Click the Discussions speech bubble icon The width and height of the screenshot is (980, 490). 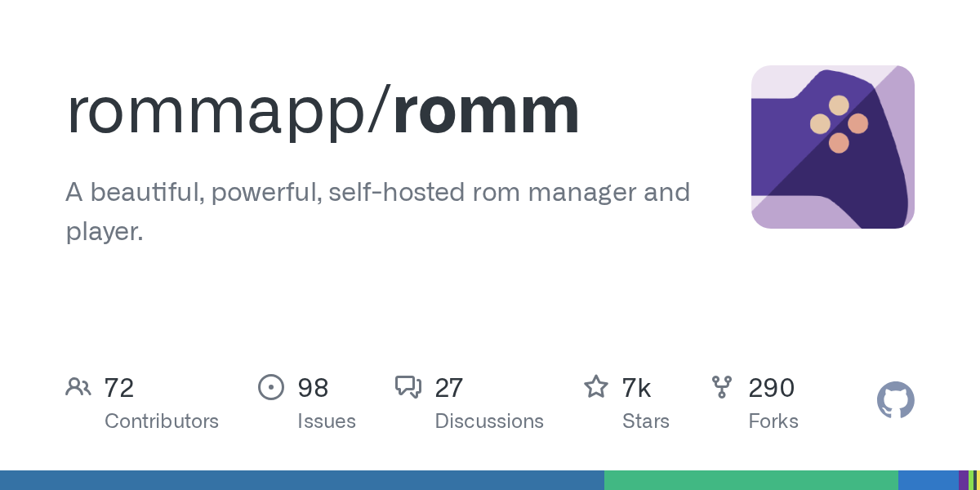(408, 387)
